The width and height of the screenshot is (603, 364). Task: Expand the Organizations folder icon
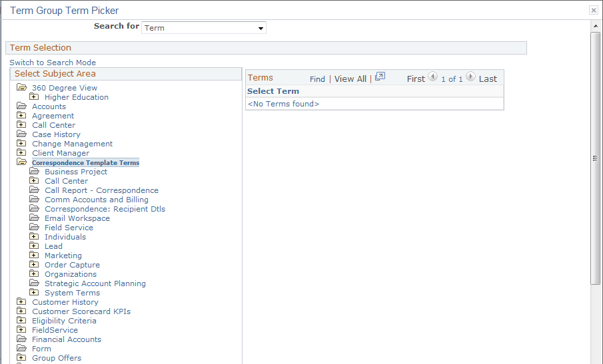point(34,273)
